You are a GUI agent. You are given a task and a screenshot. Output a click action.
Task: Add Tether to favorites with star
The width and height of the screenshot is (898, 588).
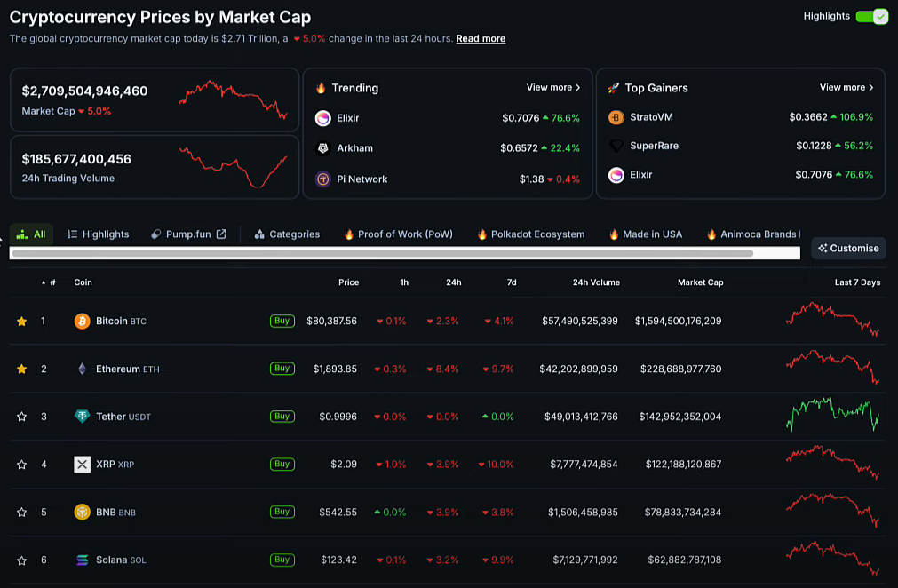pos(21,417)
